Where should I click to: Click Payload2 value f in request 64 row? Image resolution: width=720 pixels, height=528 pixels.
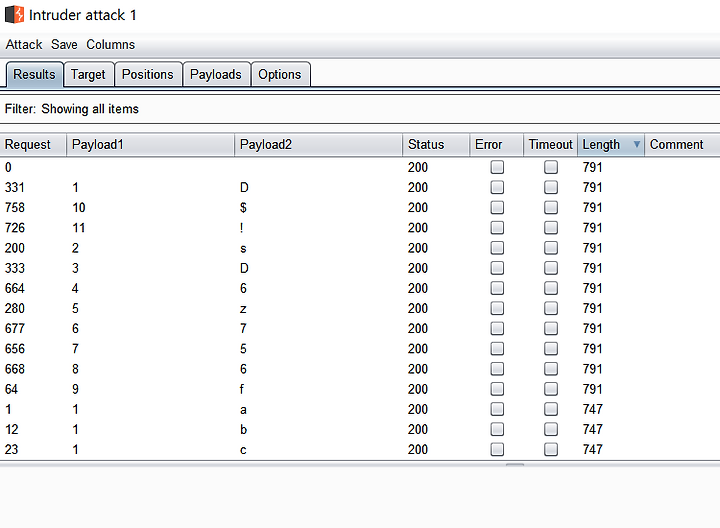[242, 390]
